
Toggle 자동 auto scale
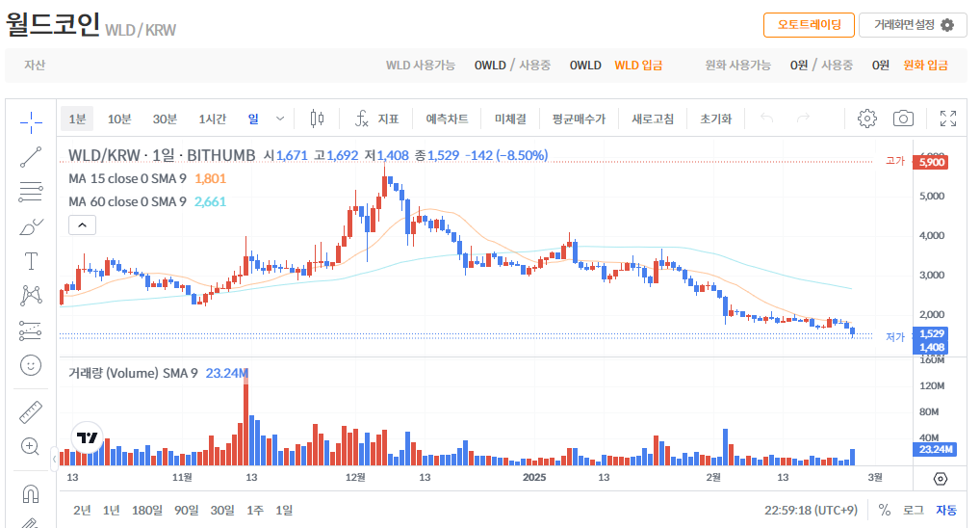click(946, 510)
